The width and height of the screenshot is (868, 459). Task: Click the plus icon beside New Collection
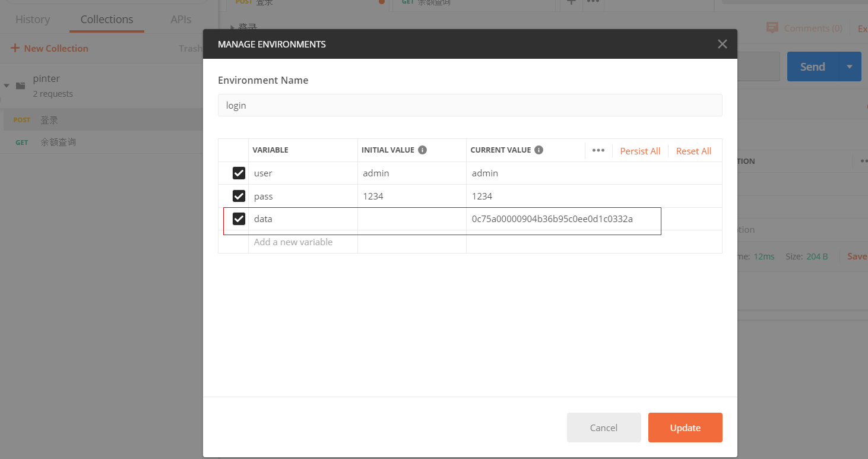pos(15,49)
